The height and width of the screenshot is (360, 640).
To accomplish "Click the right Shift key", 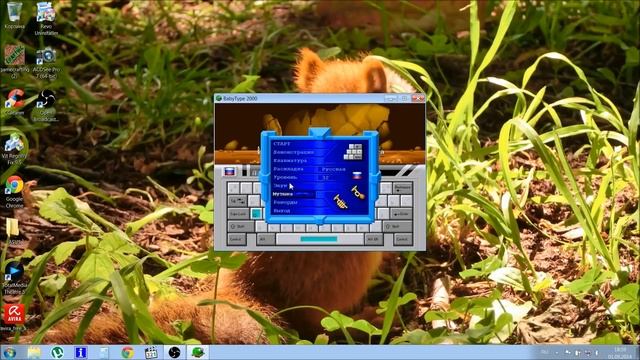I will pyautogui.click(x=398, y=226).
